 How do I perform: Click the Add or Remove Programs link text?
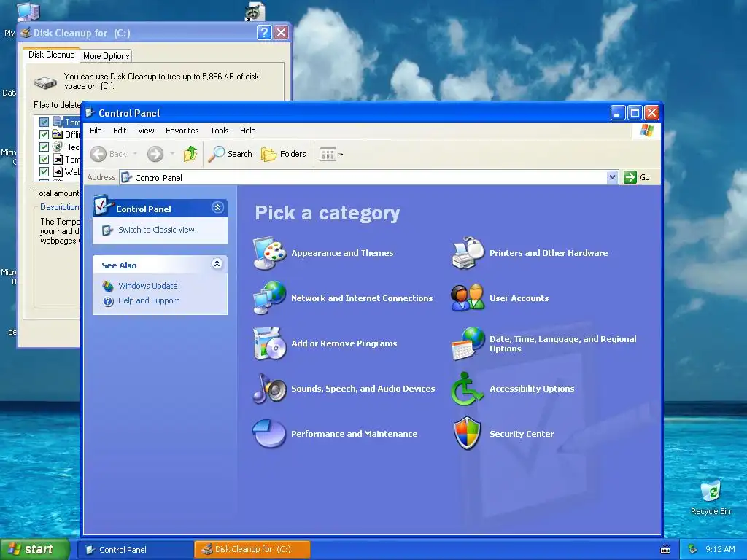click(x=344, y=343)
